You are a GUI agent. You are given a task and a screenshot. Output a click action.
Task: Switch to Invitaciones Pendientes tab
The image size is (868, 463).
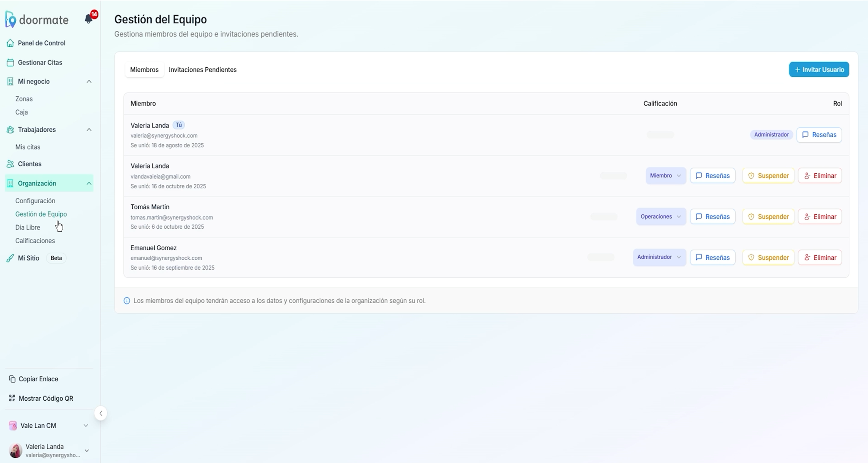[x=203, y=70]
